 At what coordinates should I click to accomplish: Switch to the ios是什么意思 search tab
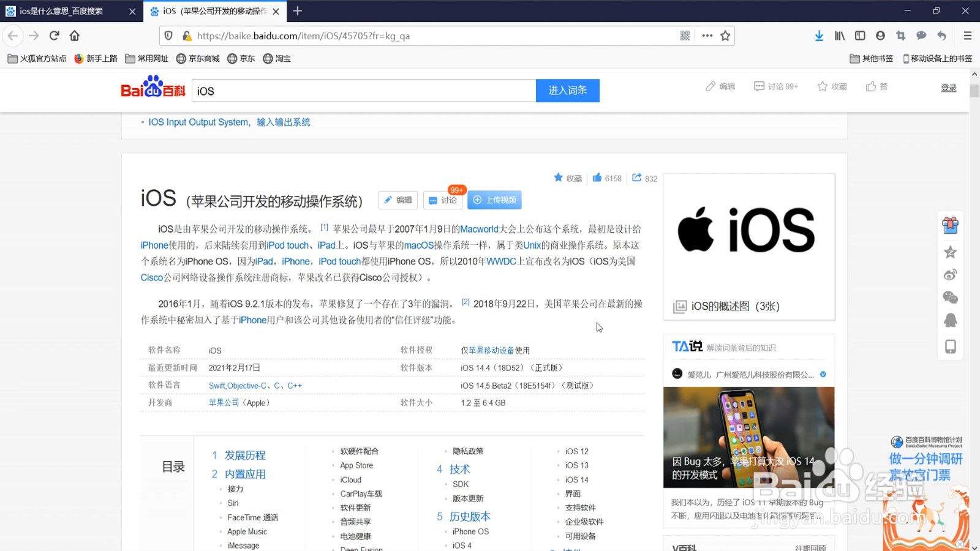click(61, 10)
